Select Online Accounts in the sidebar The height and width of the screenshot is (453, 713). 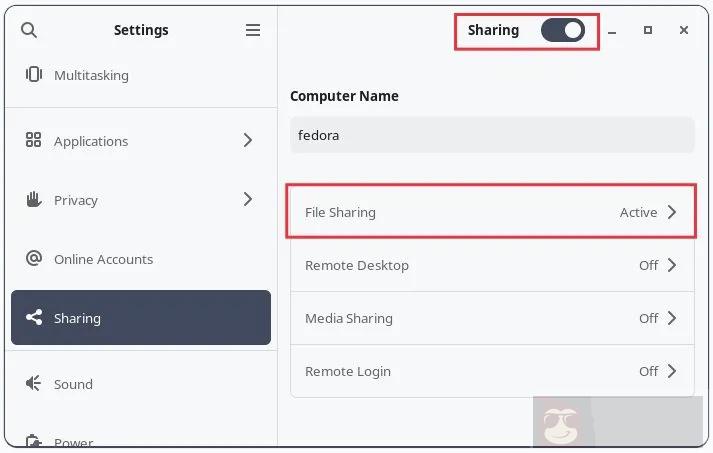[104, 259]
